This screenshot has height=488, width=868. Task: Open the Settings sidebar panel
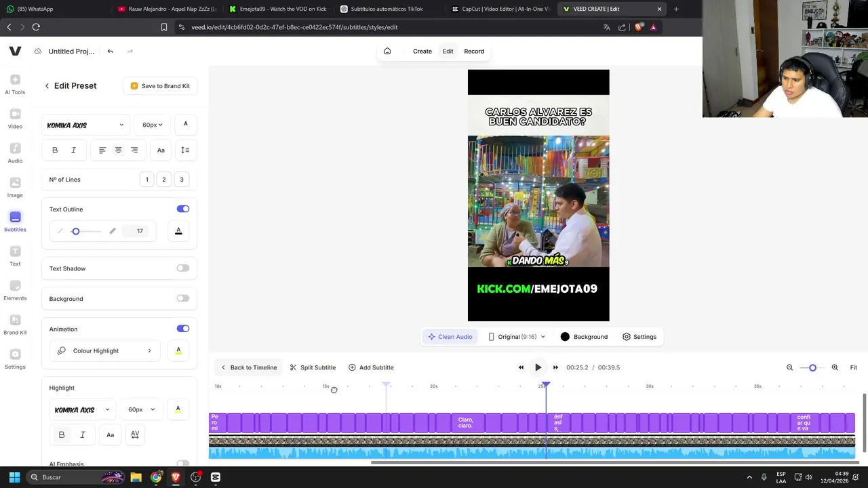tap(15, 359)
